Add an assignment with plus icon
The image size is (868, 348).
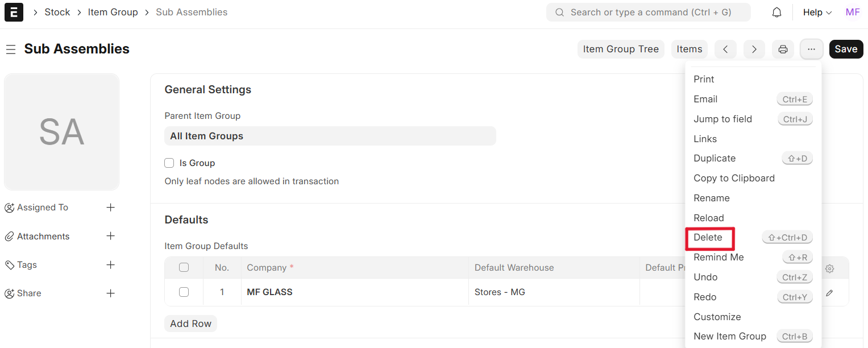click(x=111, y=208)
